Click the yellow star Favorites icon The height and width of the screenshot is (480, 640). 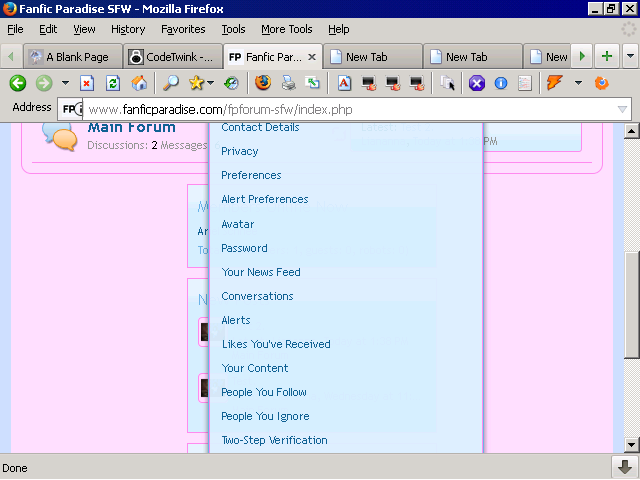click(196, 83)
